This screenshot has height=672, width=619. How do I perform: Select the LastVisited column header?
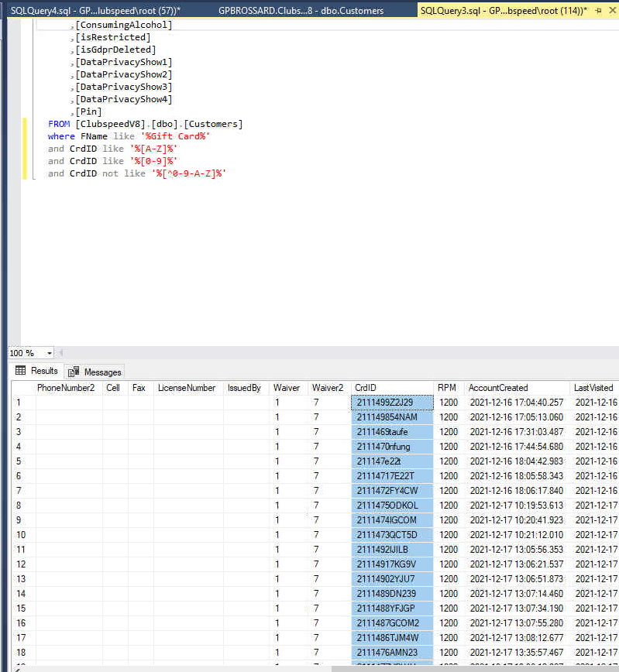coord(593,388)
